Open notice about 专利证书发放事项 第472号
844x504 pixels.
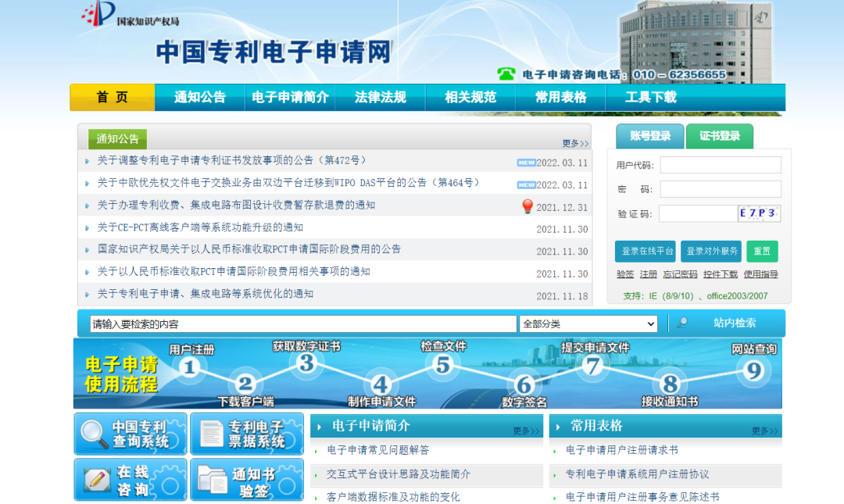[233, 160]
